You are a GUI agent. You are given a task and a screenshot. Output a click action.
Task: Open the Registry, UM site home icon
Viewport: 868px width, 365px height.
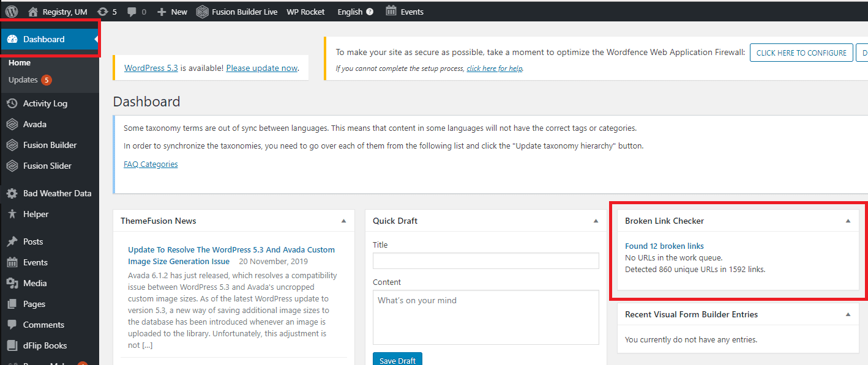click(x=33, y=12)
